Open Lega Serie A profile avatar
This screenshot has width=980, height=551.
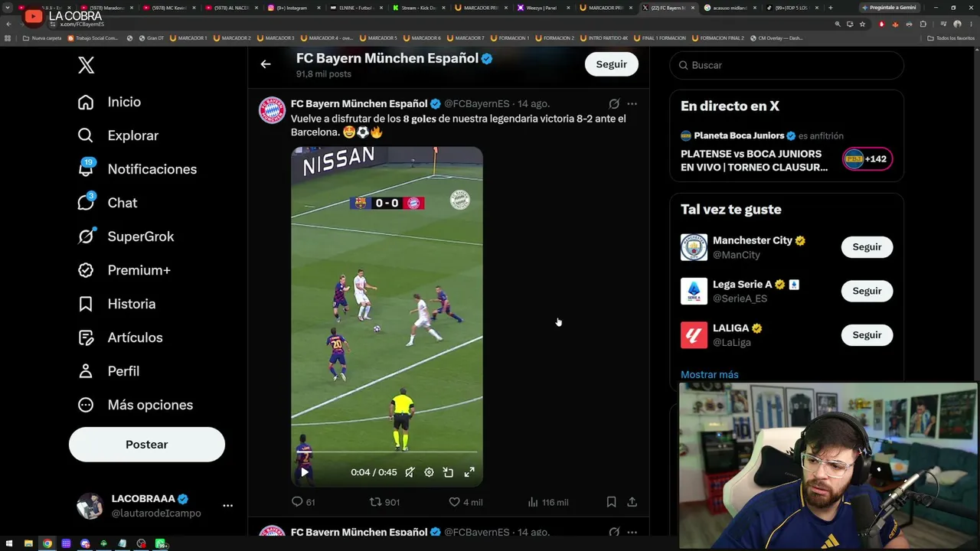[694, 291]
